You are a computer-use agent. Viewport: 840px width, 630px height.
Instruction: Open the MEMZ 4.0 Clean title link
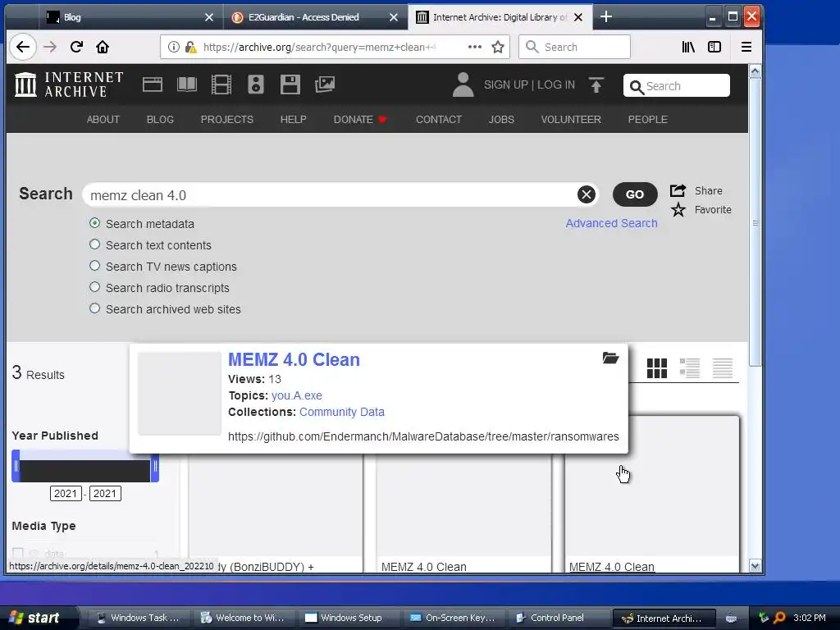pos(294,359)
